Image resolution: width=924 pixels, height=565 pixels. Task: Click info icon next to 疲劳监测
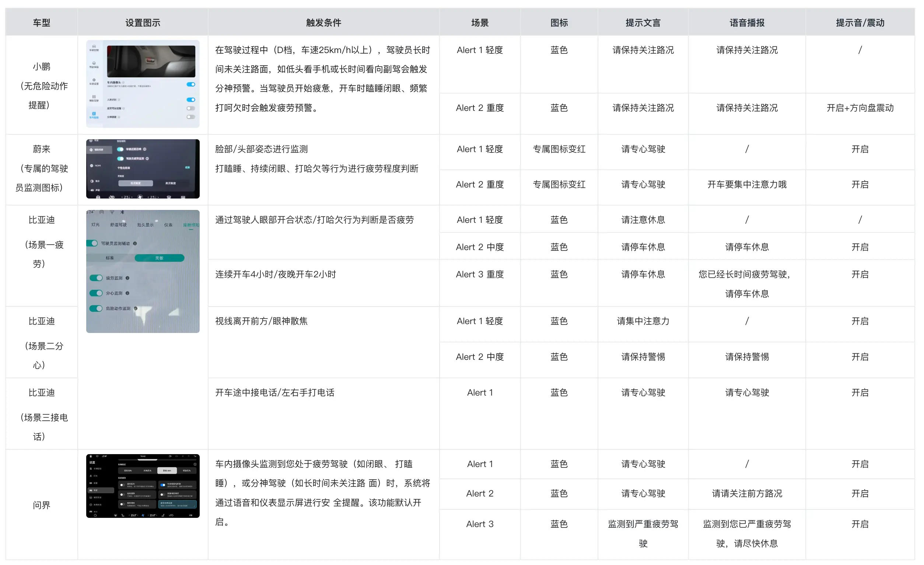(127, 278)
